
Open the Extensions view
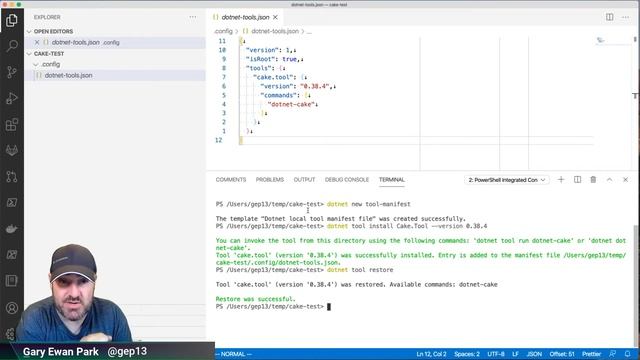pyautogui.click(x=12, y=124)
